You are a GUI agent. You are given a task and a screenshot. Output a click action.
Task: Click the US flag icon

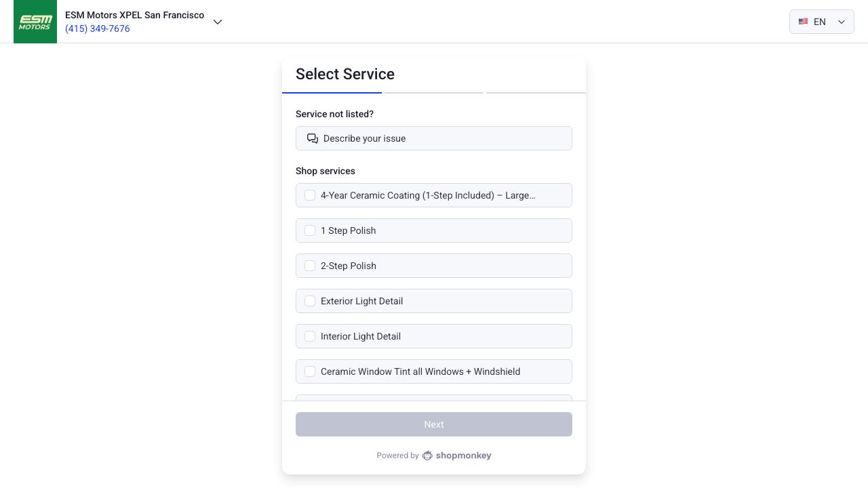tap(803, 22)
